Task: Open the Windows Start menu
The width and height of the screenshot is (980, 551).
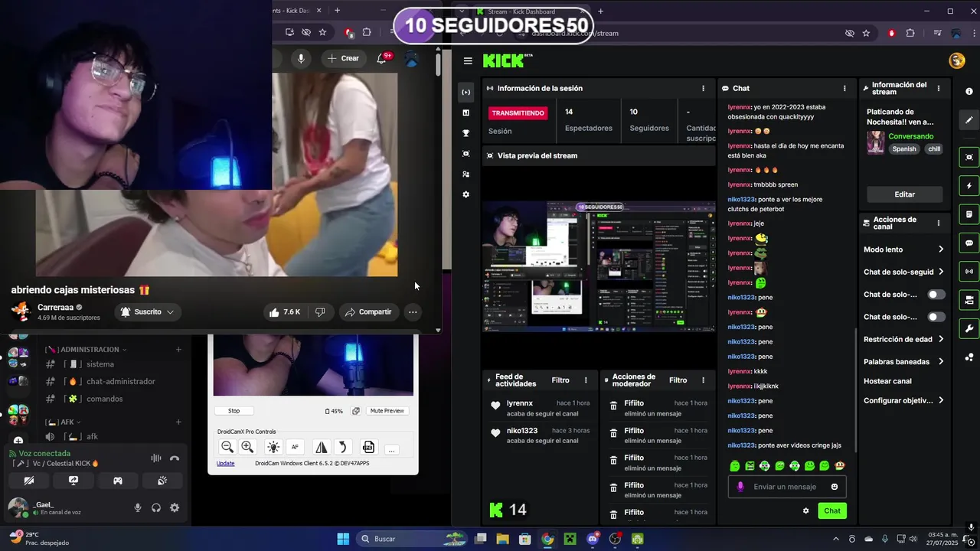Action: (343, 539)
